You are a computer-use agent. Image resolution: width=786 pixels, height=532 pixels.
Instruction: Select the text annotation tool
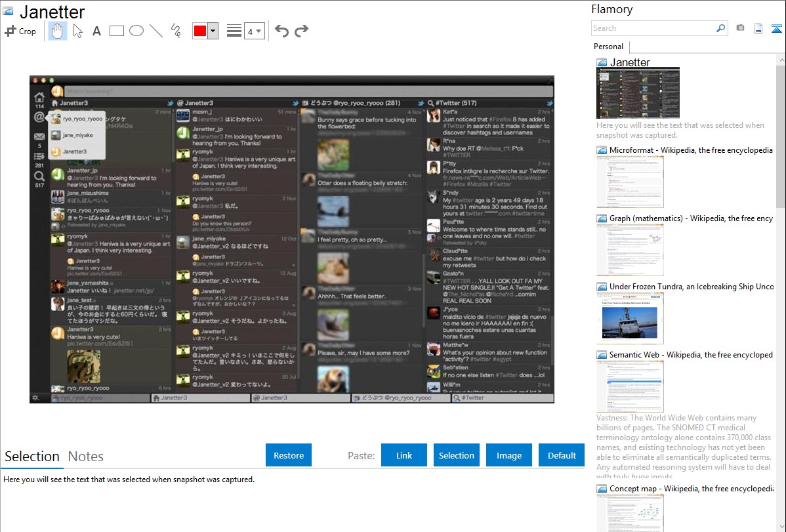click(96, 31)
